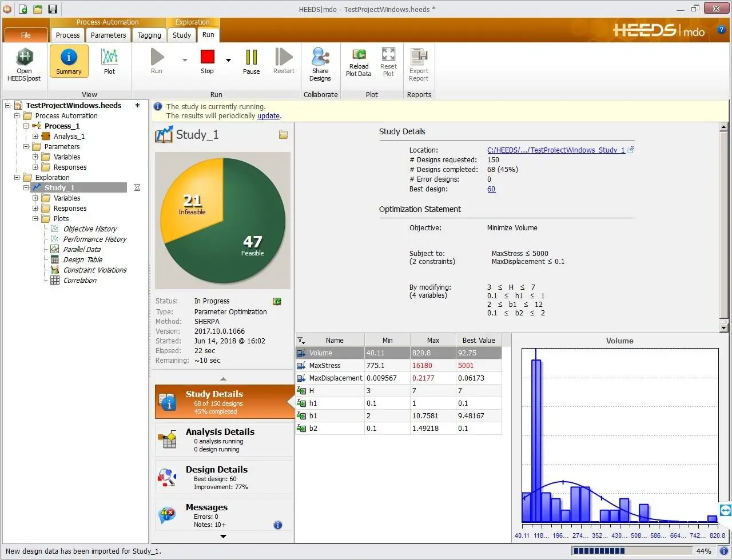This screenshot has width=732, height=560.
Task: Open the Correlation plot item
Action: pyautogui.click(x=79, y=281)
